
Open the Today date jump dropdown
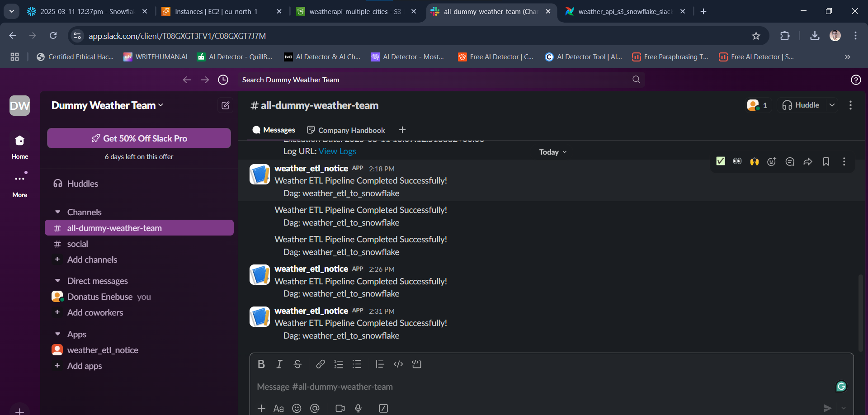tap(552, 152)
